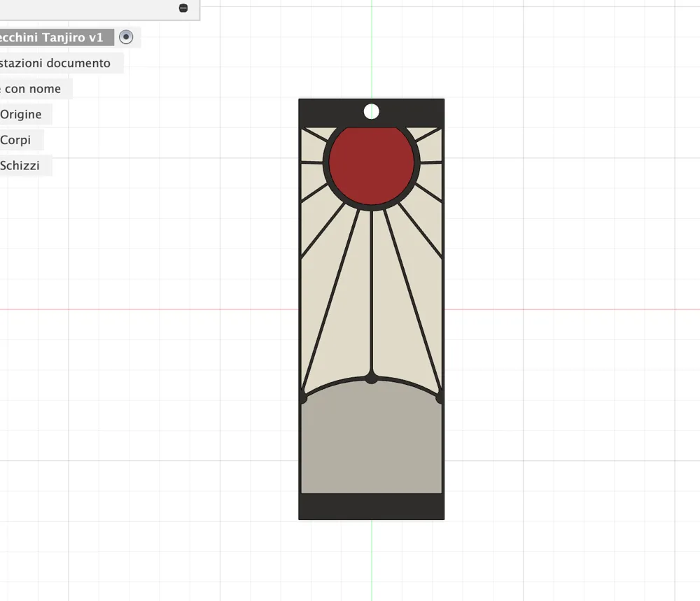Open Impostazioni documento in the browser
Screen dimensions: 700x601
click(x=56, y=63)
